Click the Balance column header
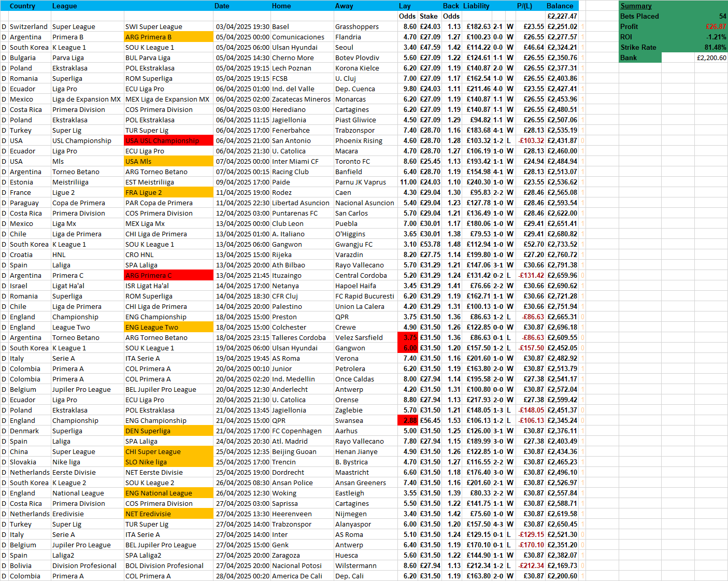Screen dimensions: 728x581 coord(560,6)
